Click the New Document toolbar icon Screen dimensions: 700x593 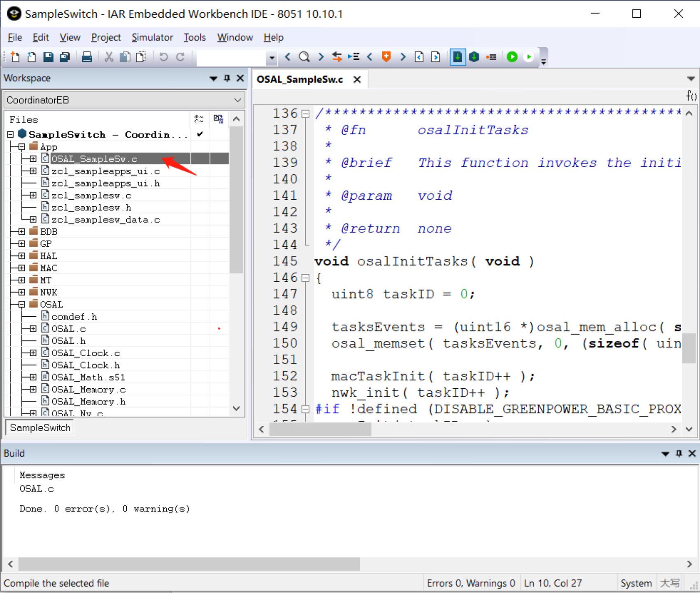[x=15, y=57]
